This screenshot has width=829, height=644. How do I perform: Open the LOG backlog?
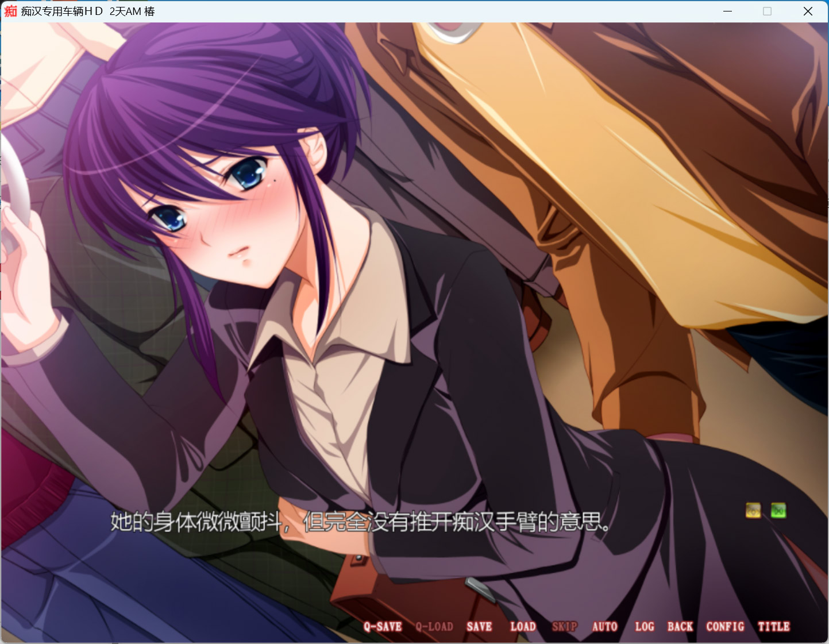[x=645, y=627]
